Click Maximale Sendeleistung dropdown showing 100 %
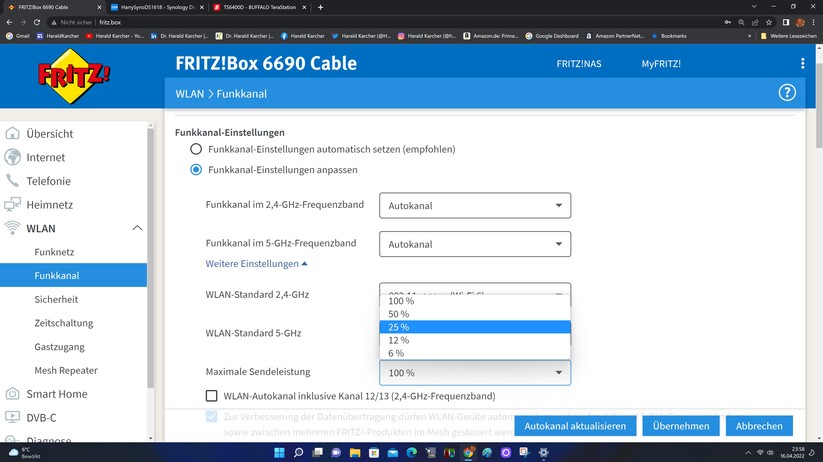 pos(475,373)
